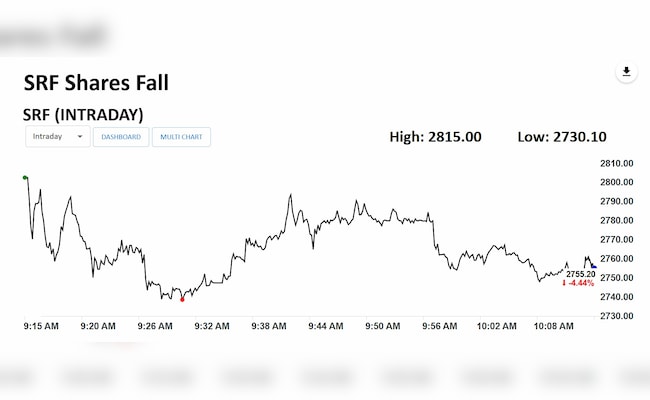The image size is (650, 400).
Task: Select the SRF (INTRADAY) chart heading
Action: (83, 114)
